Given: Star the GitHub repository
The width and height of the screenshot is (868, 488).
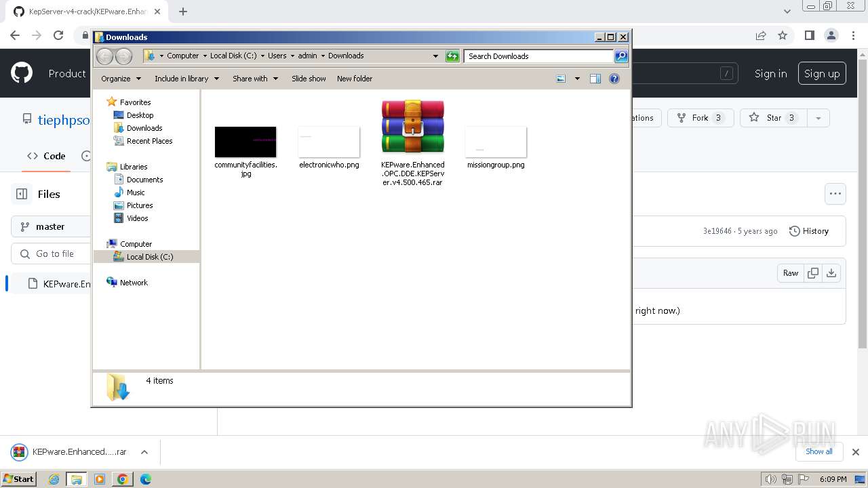Looking at the screenshot, I should [x=774, y=118].
